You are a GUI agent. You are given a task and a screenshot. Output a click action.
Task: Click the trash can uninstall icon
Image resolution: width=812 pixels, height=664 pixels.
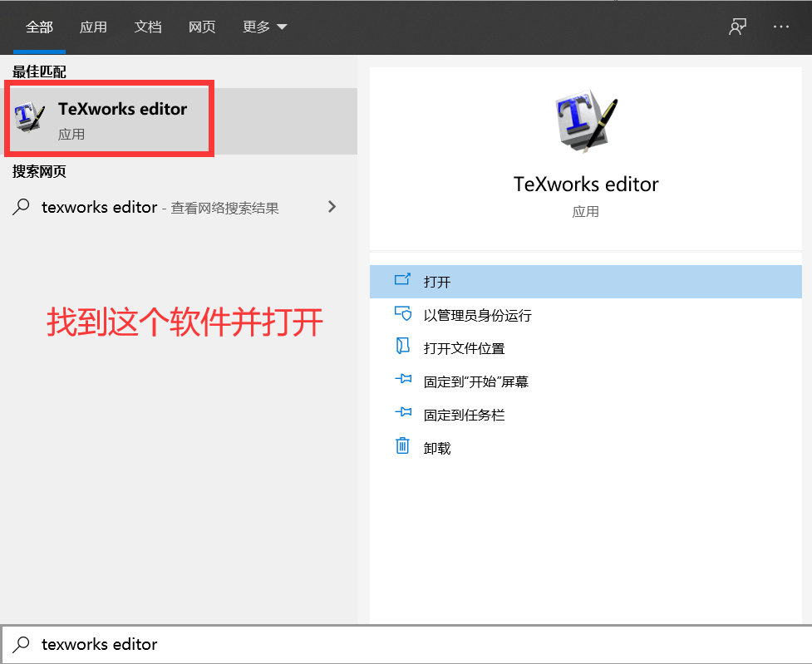(402, 445)
